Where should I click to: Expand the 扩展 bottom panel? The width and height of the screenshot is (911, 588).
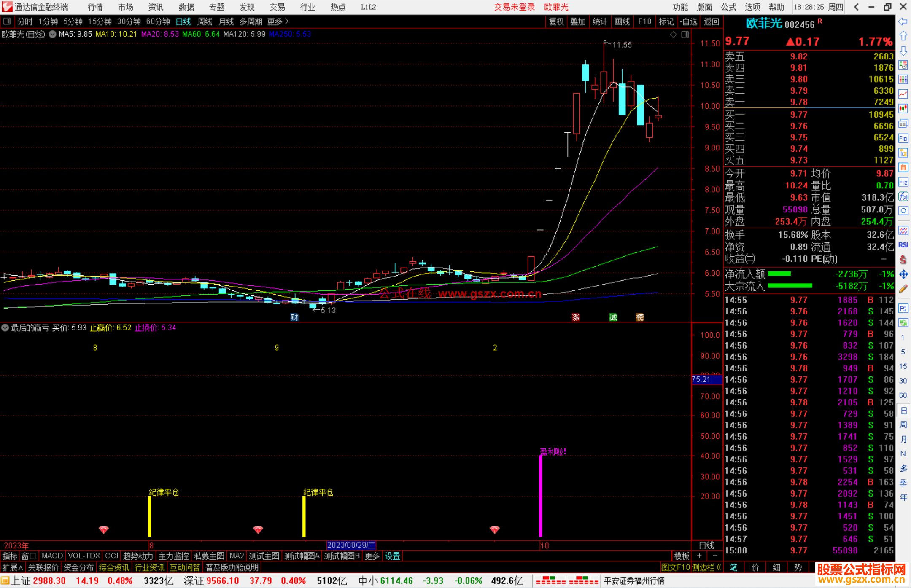pos(13,567)
